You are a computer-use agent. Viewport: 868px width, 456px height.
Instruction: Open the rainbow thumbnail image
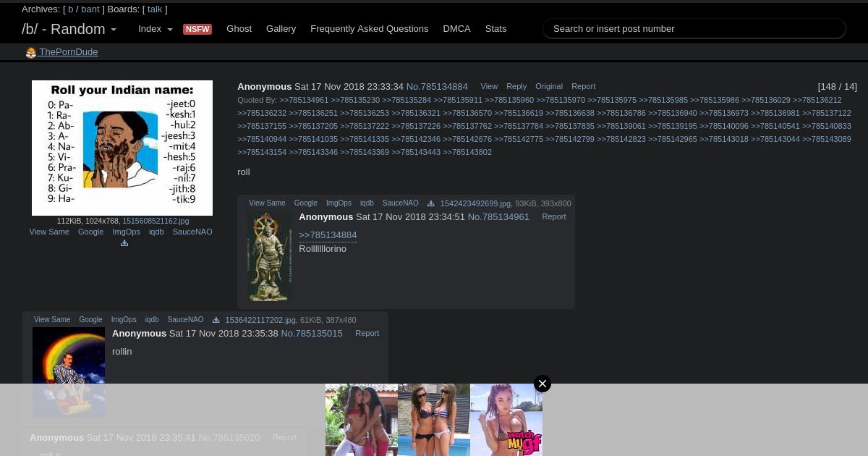pyautogui.click(x=69, y=372)
